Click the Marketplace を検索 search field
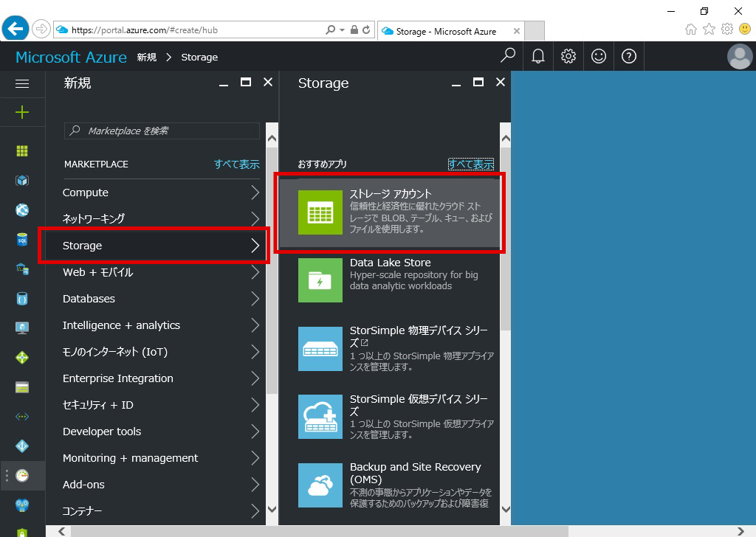 tap(162, 131)
